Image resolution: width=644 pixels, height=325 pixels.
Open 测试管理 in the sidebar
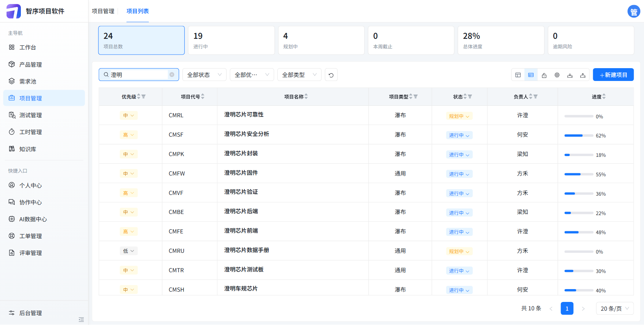[x=44, y=115]
